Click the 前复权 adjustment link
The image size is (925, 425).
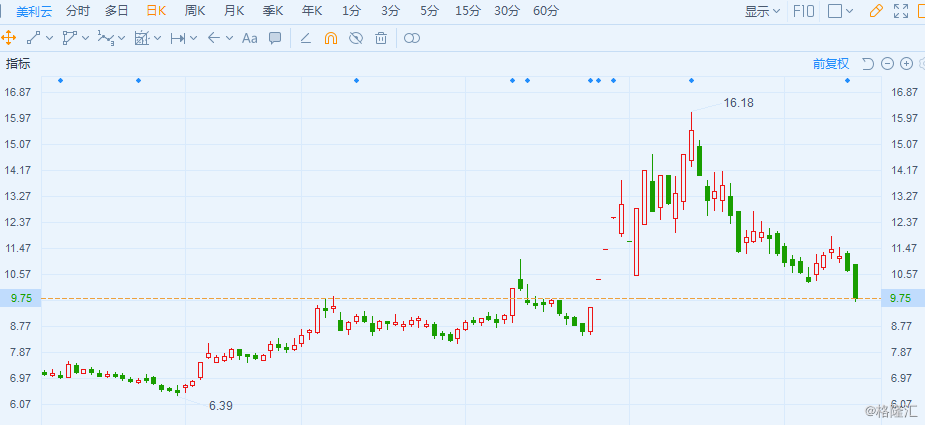(x=831, y=64)
